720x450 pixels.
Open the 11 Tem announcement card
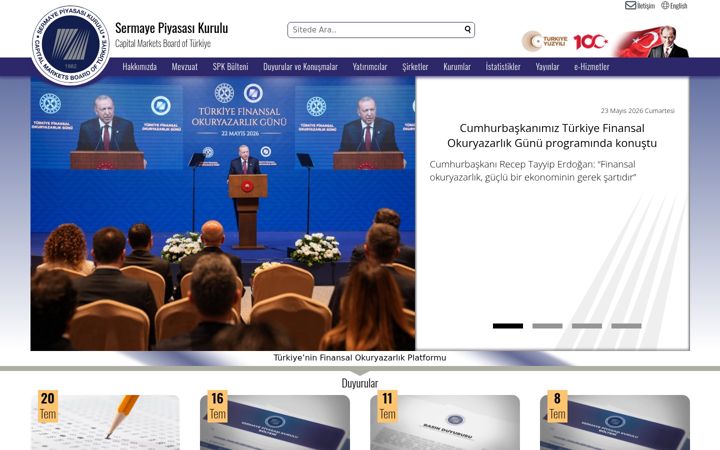coord(445,422)
